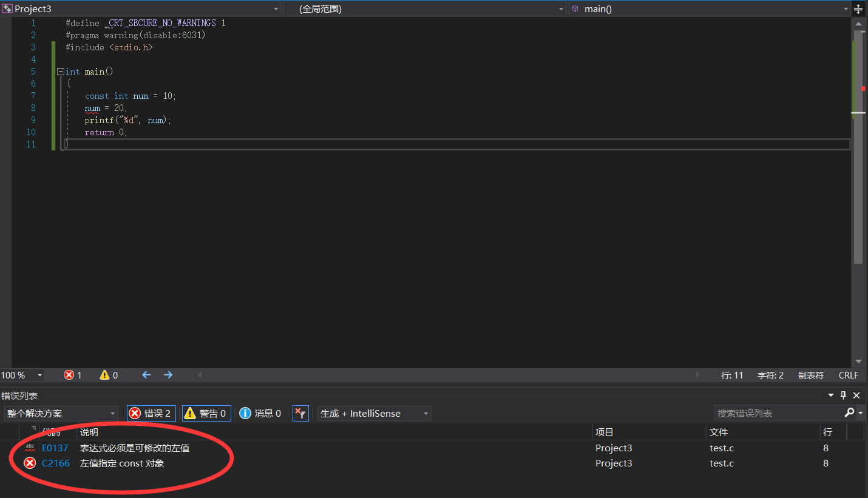Screen dimensions: 868x498
Task: Toggle auto-hide pin of error list
Action: (x=844, y=395)
